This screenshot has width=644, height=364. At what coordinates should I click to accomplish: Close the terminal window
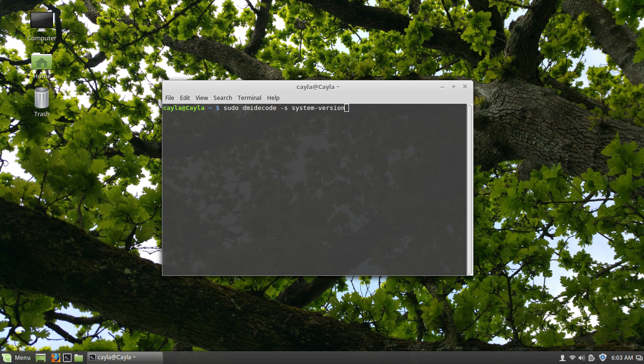click(x=465, y=87)
